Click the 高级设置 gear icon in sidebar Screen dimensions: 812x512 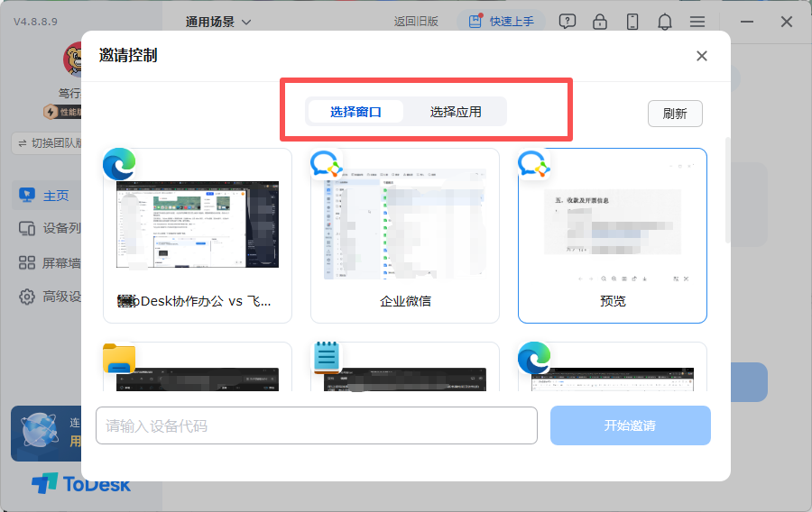[27, 297]
